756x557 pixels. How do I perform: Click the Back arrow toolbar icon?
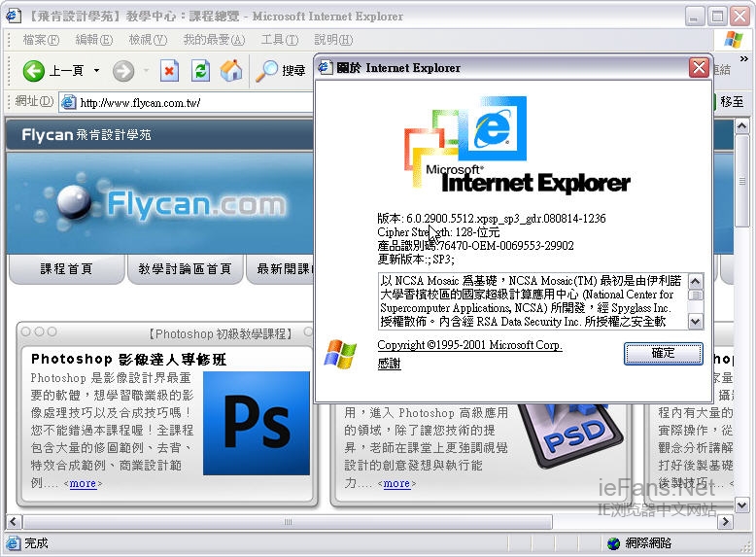34,70
